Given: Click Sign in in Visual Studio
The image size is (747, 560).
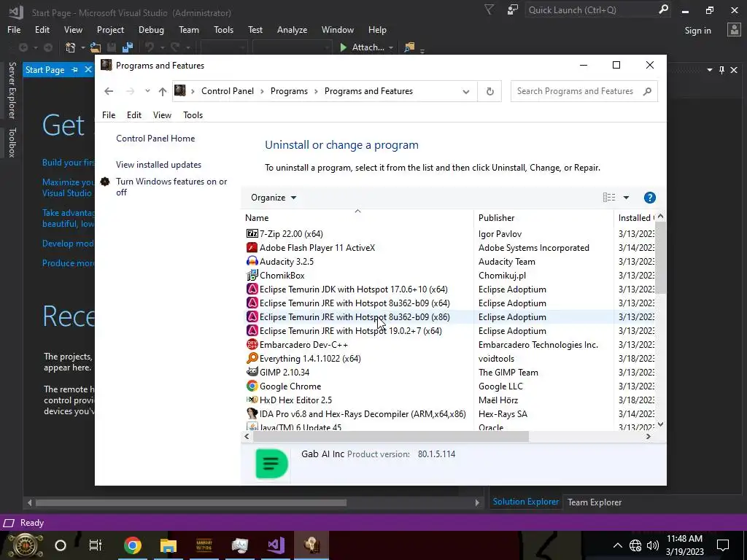Looking at the screenshot, I should pos(697,31).
